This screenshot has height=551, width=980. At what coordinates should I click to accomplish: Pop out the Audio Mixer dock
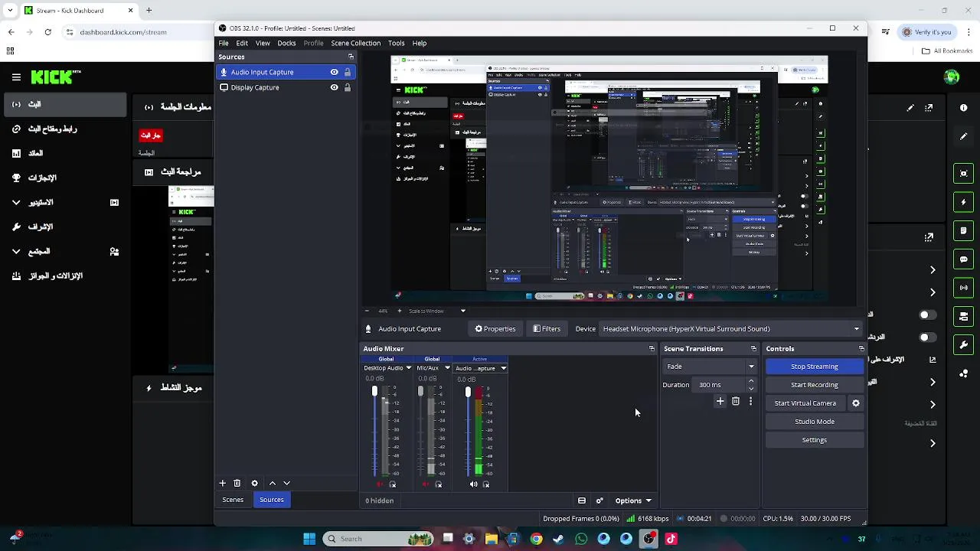click(652, 348)
